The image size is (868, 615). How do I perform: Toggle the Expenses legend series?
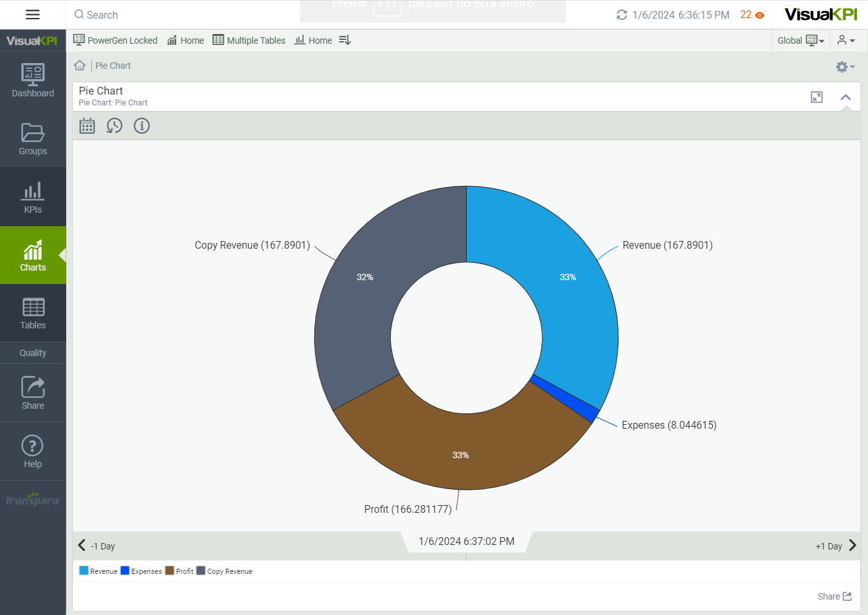pyautogui.click(x=141, y=571)
